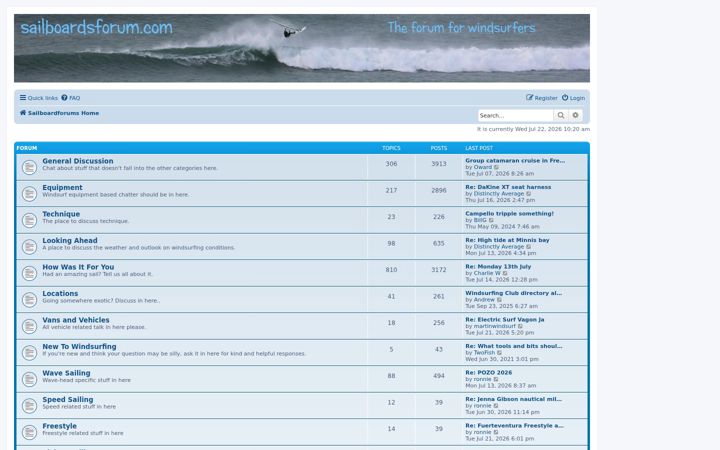The width and height of the screenshot is (720, 450).
Task: View latest post icon beside Andrew
Action: [x=500, y=300]
